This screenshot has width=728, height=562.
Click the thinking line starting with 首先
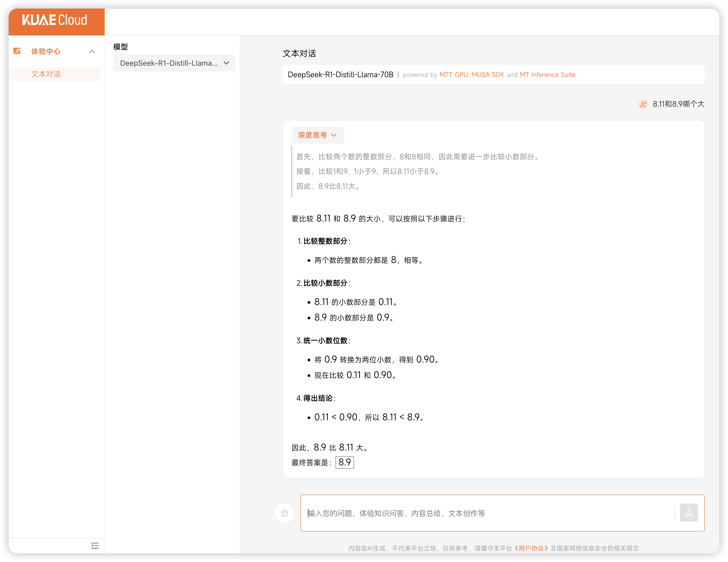point(418,157)
